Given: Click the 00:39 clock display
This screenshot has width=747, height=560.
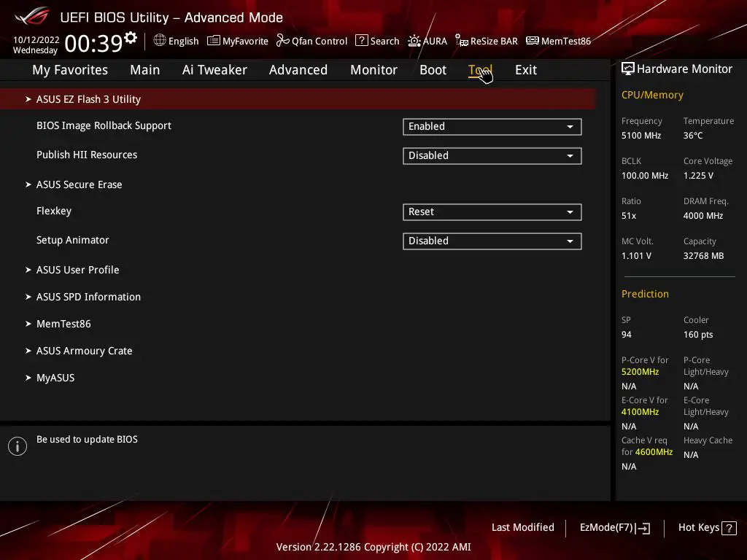Looking at the screenshot, I should [93, 43].
